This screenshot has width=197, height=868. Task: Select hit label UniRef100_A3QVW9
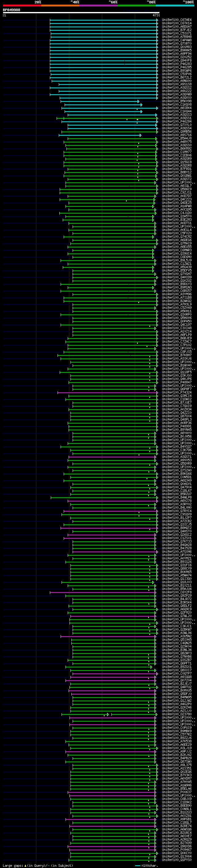177,94
